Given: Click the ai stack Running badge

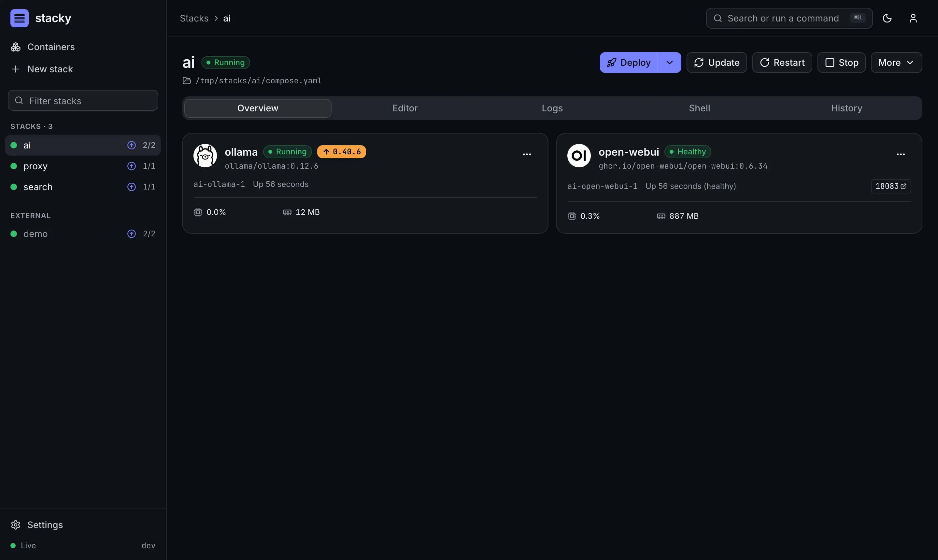Looking at the screenshot, I should click(226, 63).
